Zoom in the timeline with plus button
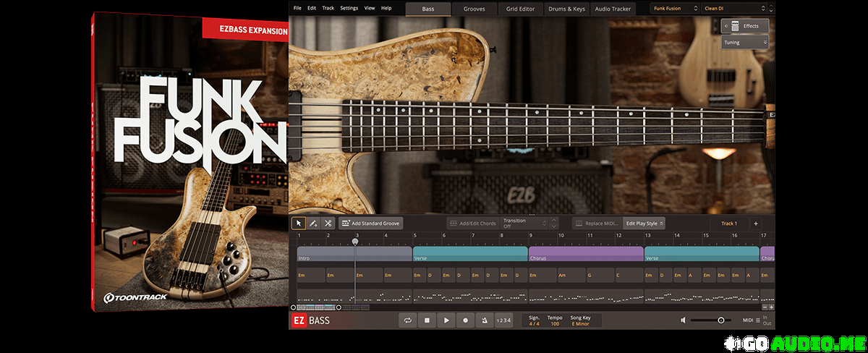 click(x=771, y=307)
